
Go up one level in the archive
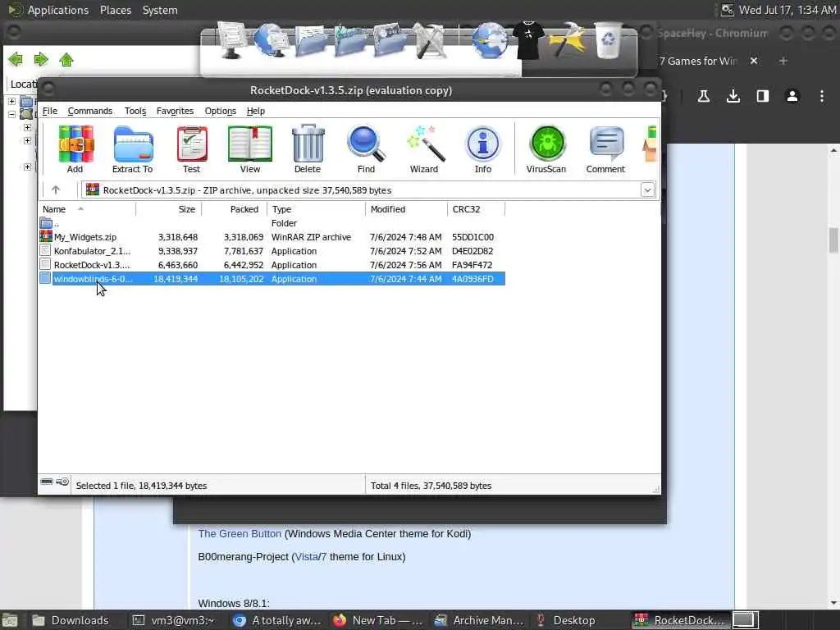56,189
